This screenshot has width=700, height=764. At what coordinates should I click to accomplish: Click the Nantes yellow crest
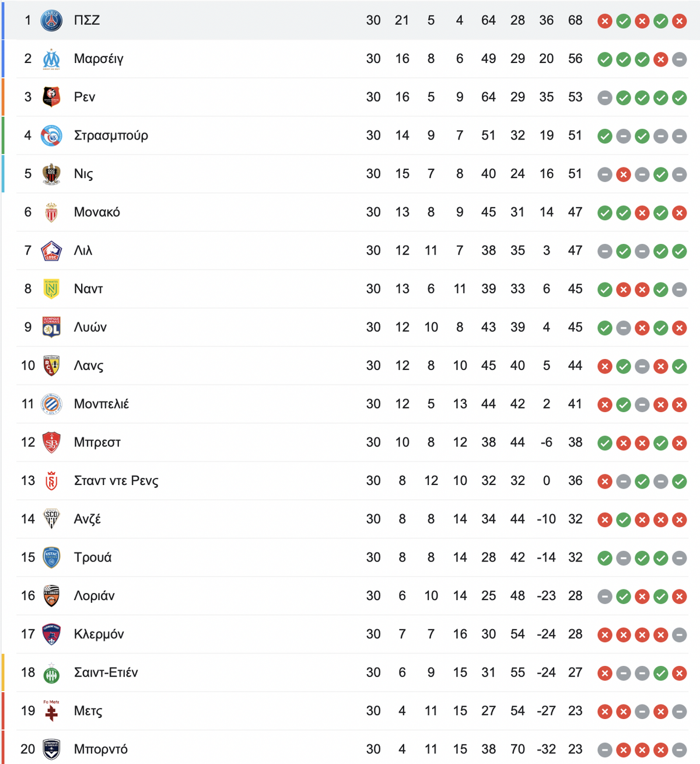click(51, 289)
